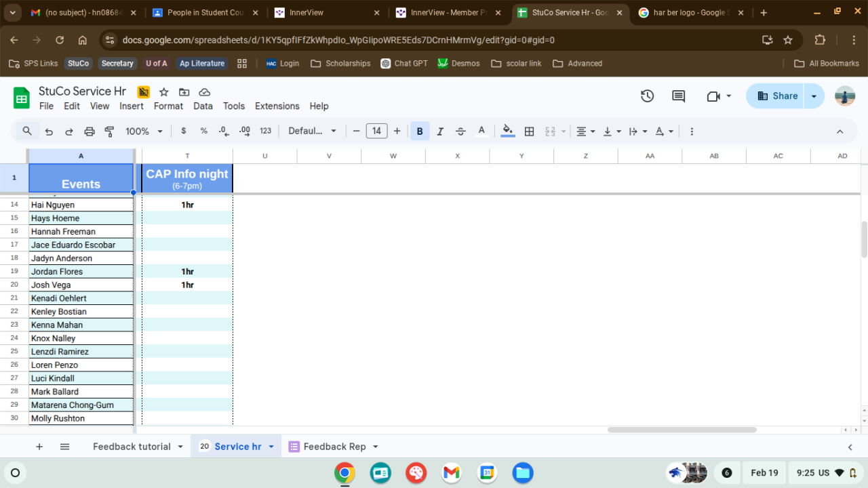This screenshot has width=868, height=488.
Task: Open the zoom 100% dropdown
Action: 144,131
